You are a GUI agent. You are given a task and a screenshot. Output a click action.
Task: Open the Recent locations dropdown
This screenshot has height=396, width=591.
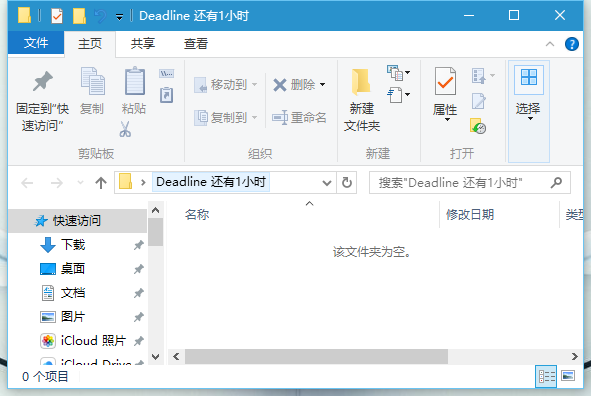coord(80,183)
